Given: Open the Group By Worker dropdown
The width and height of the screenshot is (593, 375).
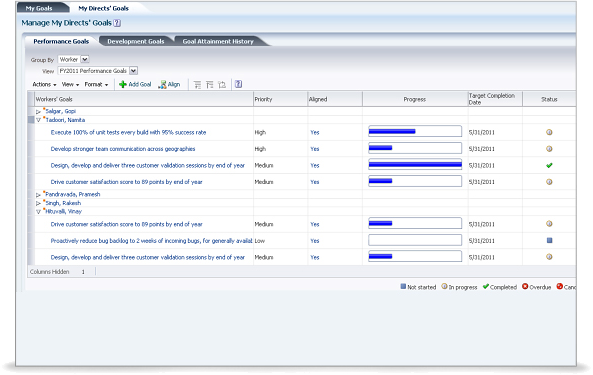Looking at the screenshot, I should pyautogui.click(x=85, y=59).
